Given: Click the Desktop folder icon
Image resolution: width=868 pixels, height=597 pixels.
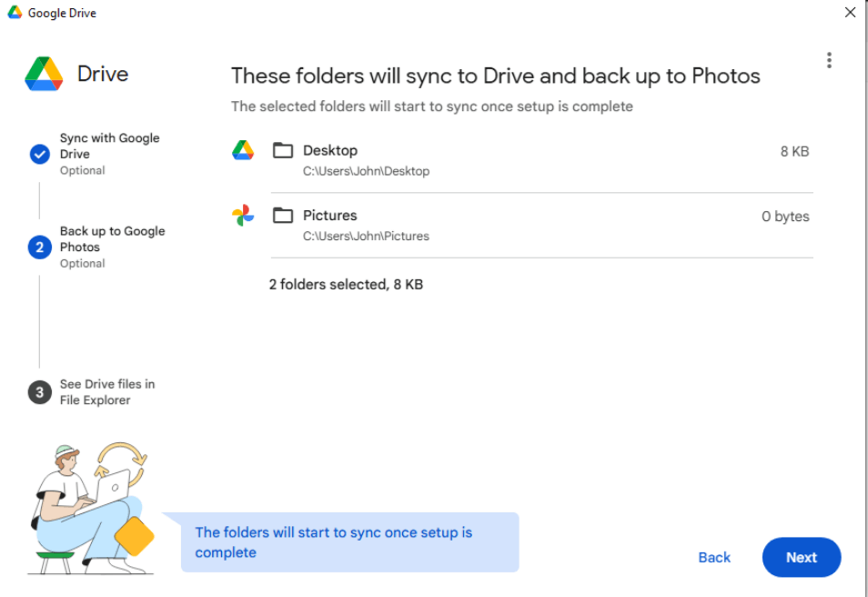Looking at the screenshot, I should 284,150.
